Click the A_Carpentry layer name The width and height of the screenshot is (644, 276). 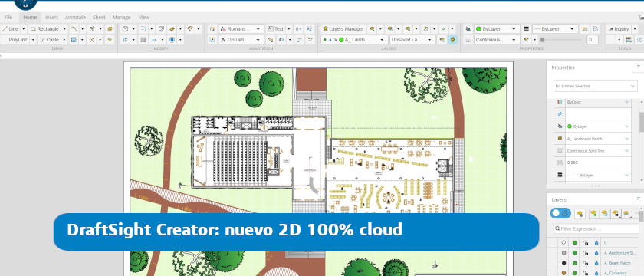[x=616, y=273]
